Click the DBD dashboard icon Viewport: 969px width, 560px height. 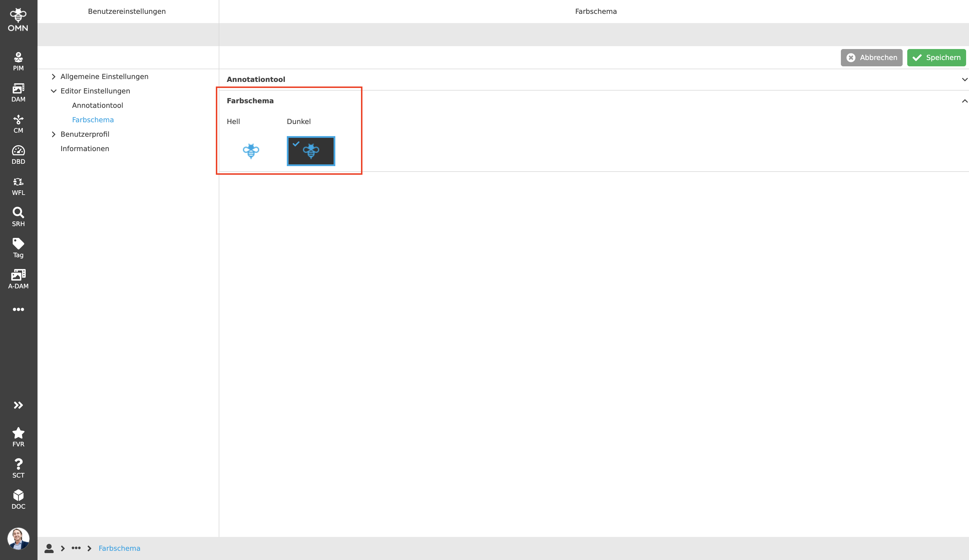pyautogui.click(x=18, y=155)
